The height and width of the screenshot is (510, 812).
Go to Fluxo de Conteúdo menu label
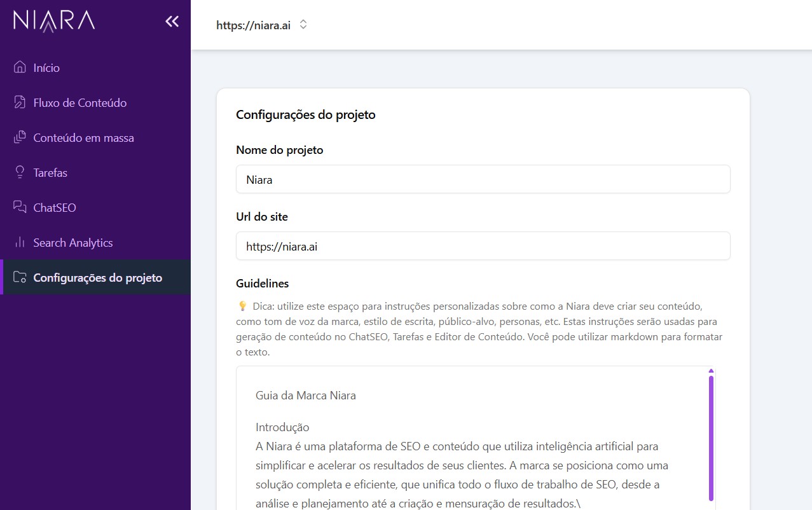pos(80,103)
